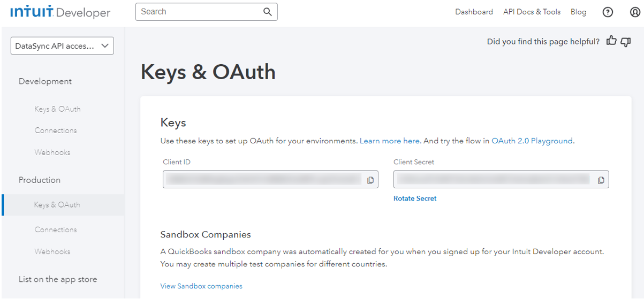
Task: Go to Dashboard in top navigation
Action: (x=474, y=12)
